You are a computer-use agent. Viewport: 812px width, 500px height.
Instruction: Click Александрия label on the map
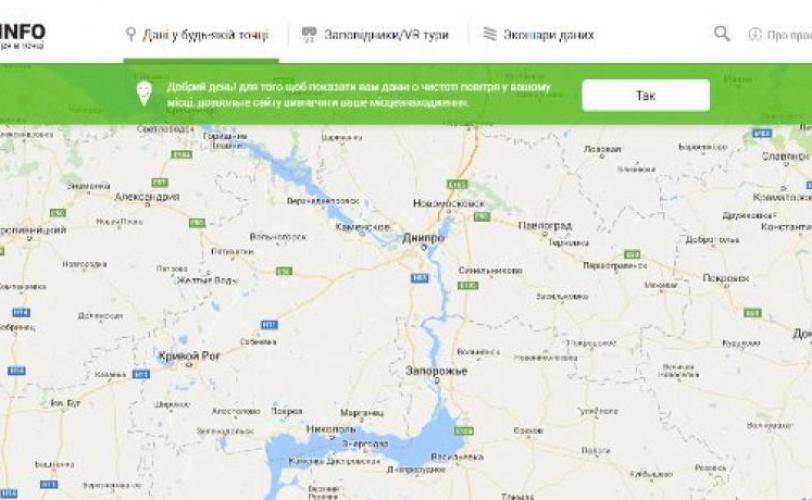click(147, 197)
